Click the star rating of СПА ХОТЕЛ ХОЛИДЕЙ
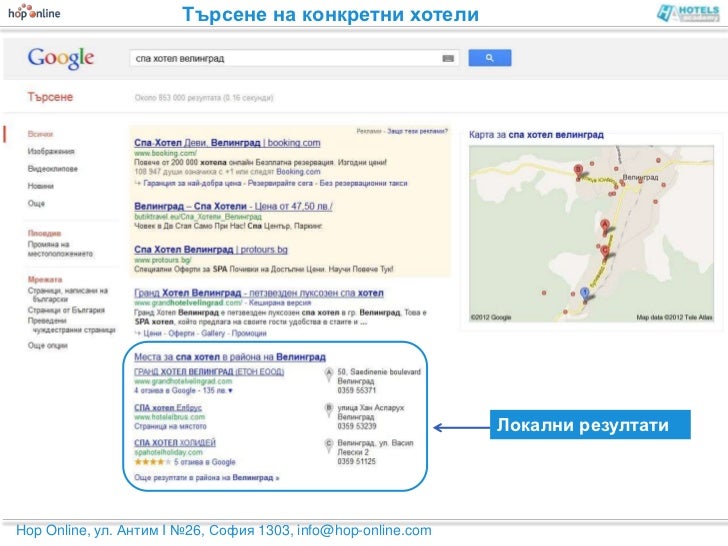This screenshot has height=546, width=728. (152, 462)
